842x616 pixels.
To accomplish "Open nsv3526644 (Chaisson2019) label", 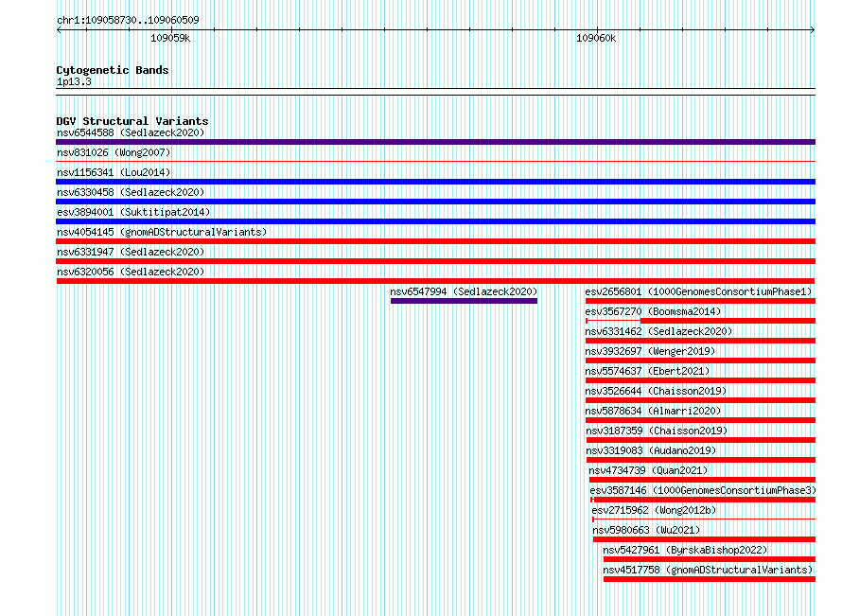I will point(656,391).
